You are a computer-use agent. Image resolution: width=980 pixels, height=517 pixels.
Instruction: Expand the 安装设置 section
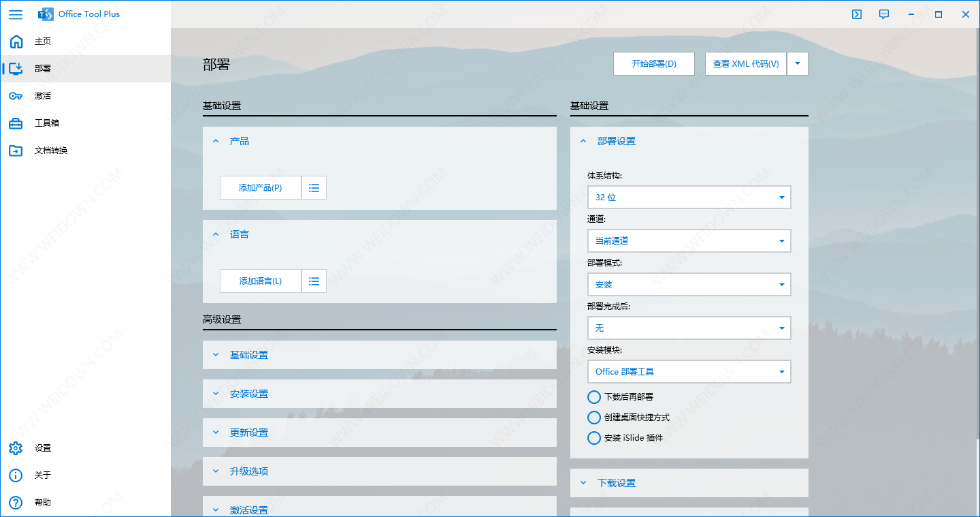point(380,394)
